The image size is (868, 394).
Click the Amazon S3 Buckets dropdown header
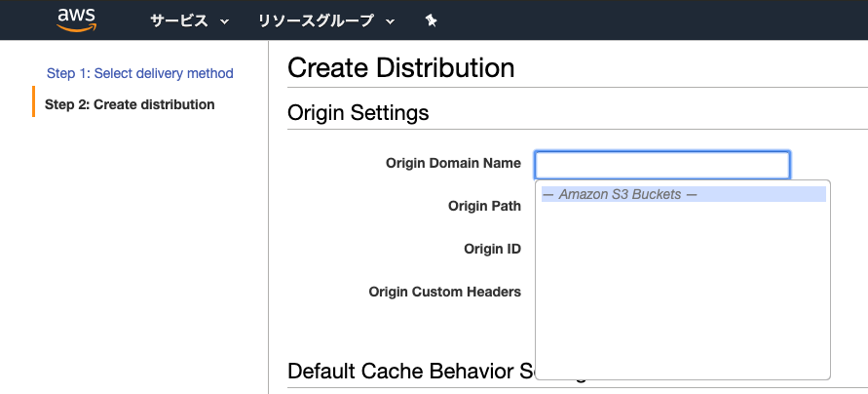pyautogui.click(x=682, y=194)
